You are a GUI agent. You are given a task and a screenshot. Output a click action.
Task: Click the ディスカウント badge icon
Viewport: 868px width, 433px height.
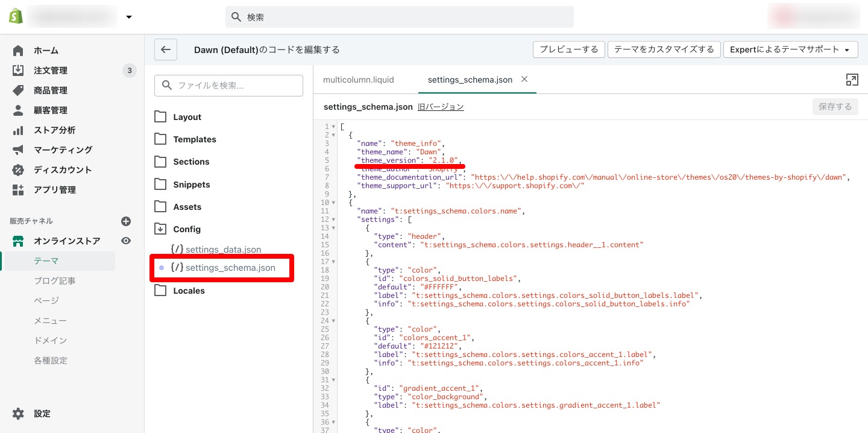click(18, 169)
